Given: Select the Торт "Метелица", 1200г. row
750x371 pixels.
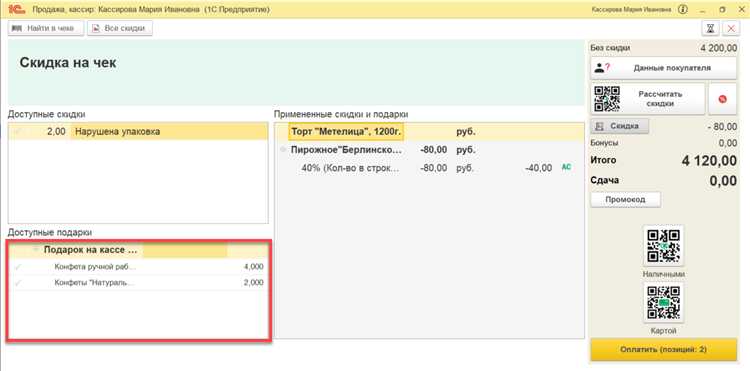Looking at the screenshot, I should pyautogui.click(x=429, y=131).
